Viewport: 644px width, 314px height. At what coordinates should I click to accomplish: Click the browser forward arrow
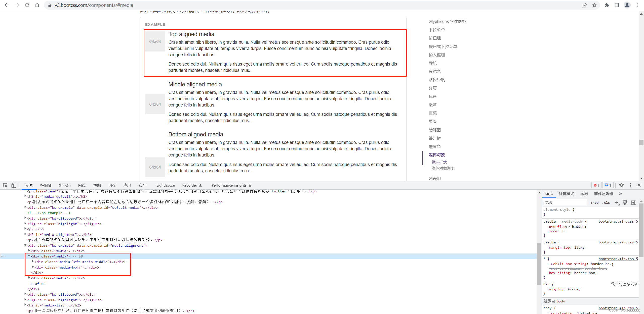[17, 5]
